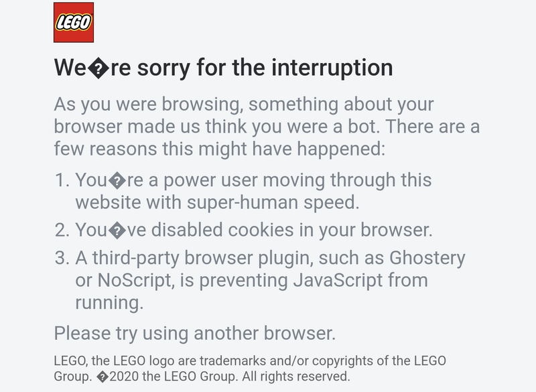Click list number "3." marker
The width and height of the screenshot is (536, 392).
click(x=62, y=258)
